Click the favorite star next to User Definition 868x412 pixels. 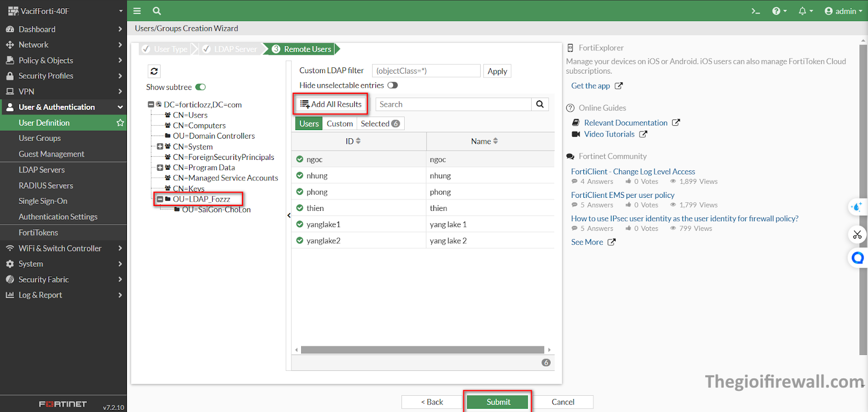click(x=120, y=123)
